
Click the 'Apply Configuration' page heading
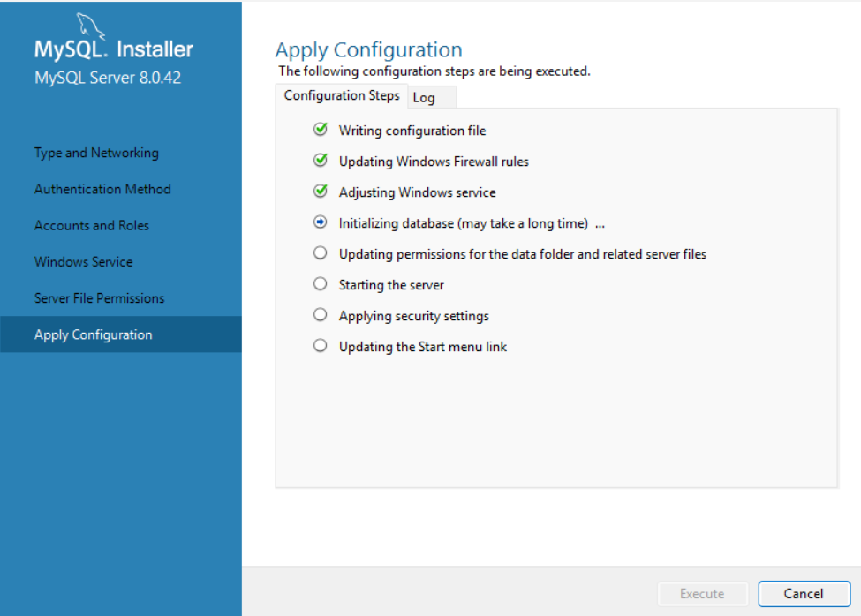point(369,50)
